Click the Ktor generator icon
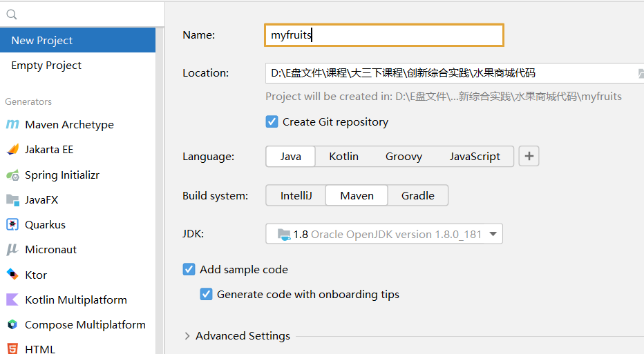This screenshot has width=644, height=354. (12, 275)
